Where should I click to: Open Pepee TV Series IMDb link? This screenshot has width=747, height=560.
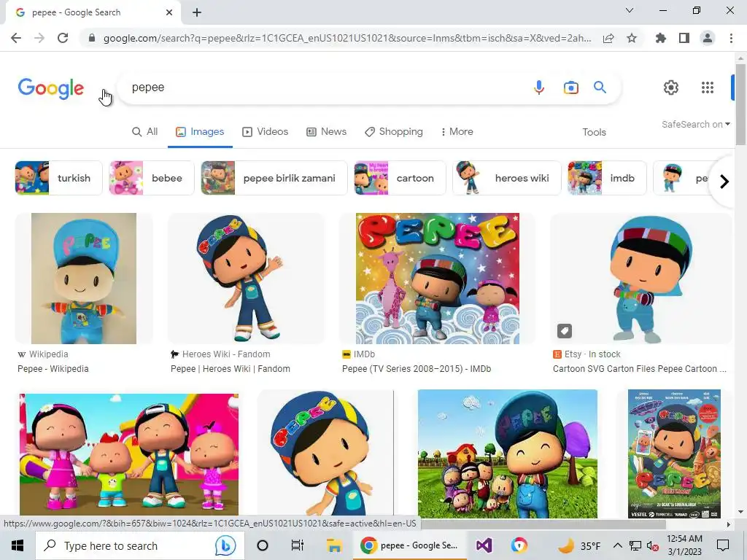click(x=417, y=369)
